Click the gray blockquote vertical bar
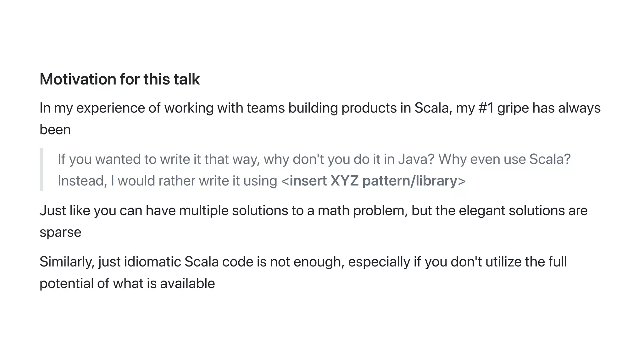Viewport: 644px width, 362px height. tap(41, 169)
